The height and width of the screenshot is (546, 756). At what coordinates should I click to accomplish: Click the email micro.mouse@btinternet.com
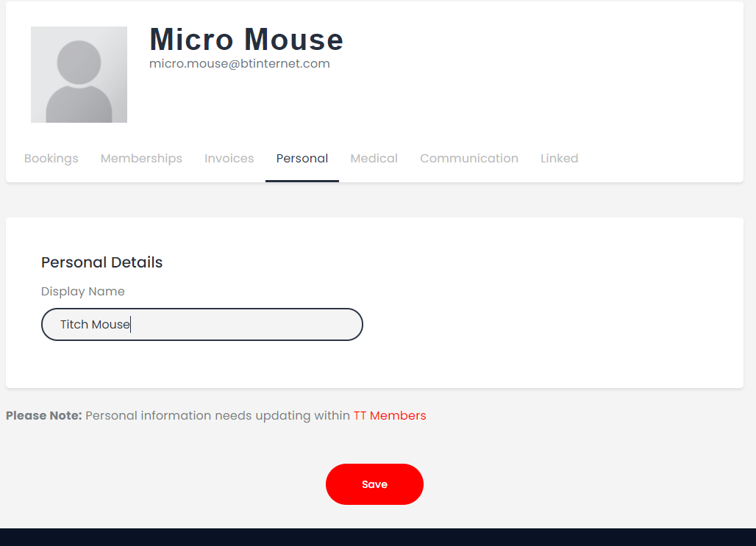tap(239, 63)
